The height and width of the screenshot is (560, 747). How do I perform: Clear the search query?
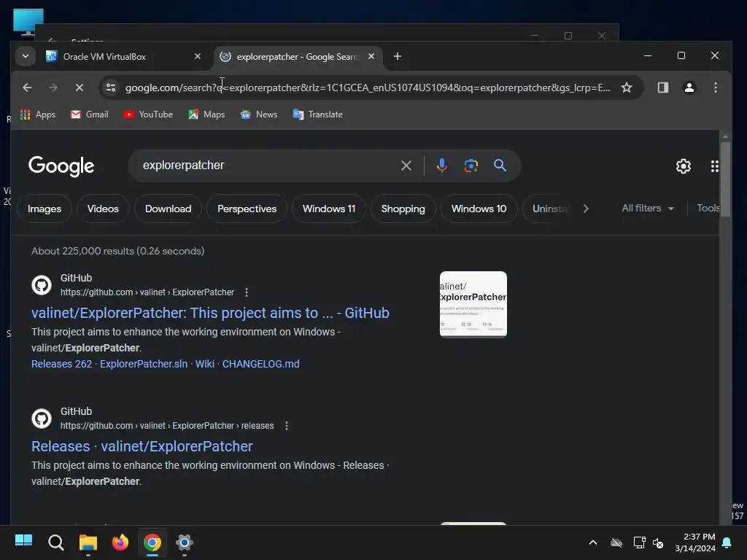pos(406,166)
